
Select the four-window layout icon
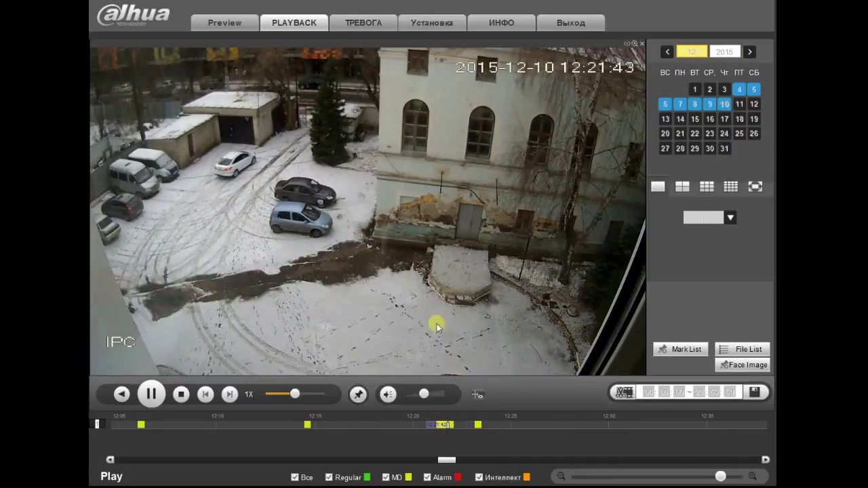pyautogui.click(x=682, y=186)
